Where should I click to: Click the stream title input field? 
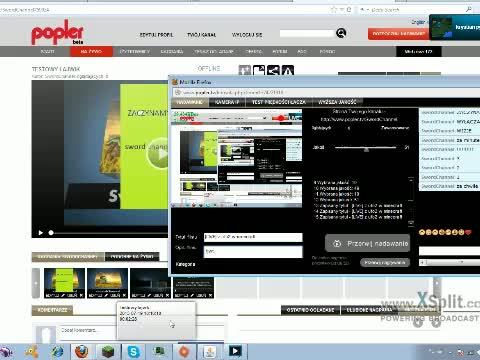(x=253, y=237)
